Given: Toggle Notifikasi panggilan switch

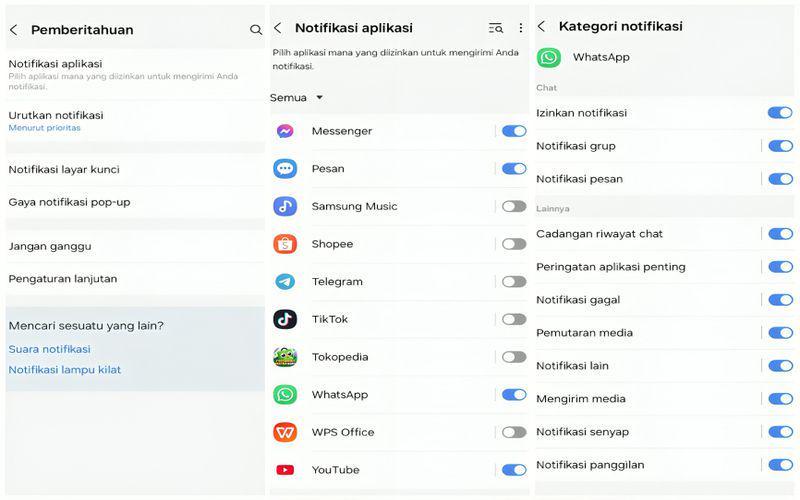Looking at the screenshot, I should (x=780, y=465).
